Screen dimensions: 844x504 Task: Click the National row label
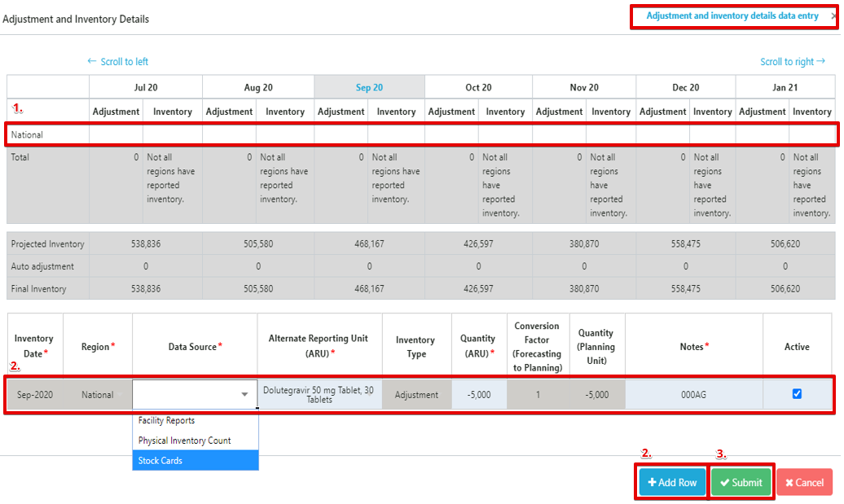click(27, 134)
